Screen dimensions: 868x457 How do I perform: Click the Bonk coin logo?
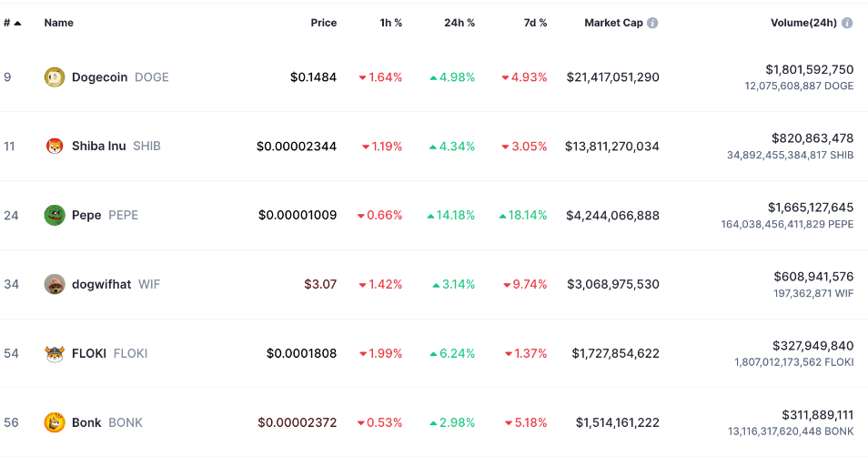pos(55,422)
